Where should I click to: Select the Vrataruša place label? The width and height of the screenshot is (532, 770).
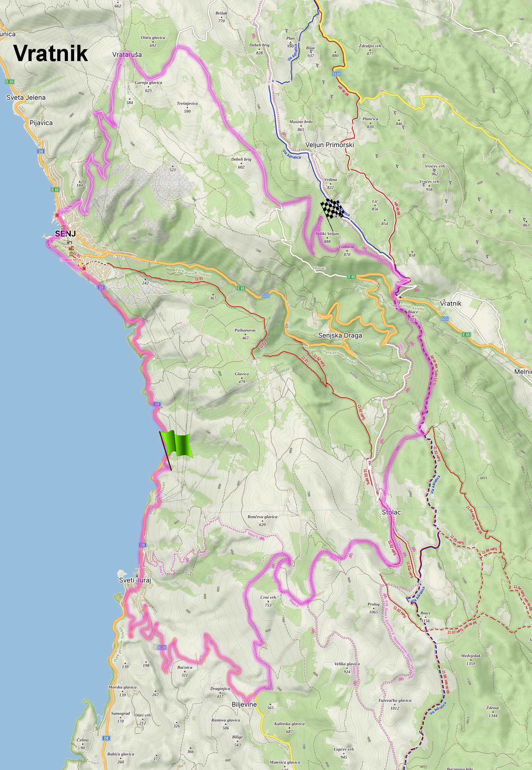pyautogui.click(x=127, y=55)
